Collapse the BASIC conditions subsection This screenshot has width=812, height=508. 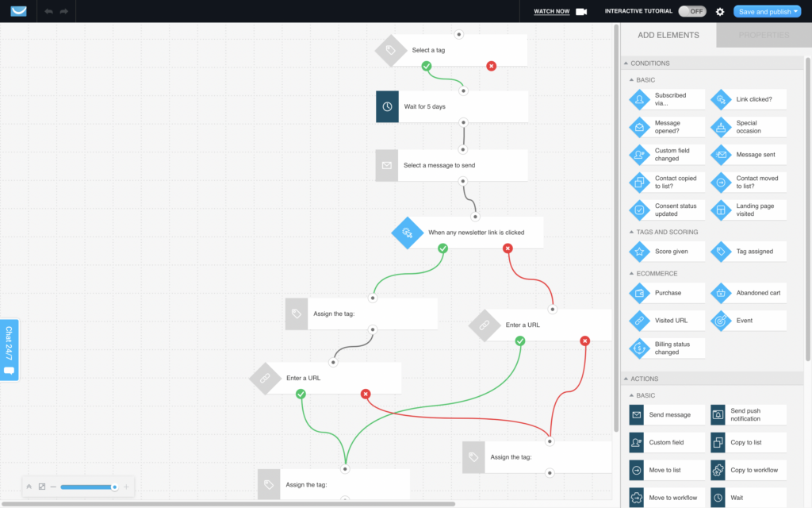(x=631, y=80)
